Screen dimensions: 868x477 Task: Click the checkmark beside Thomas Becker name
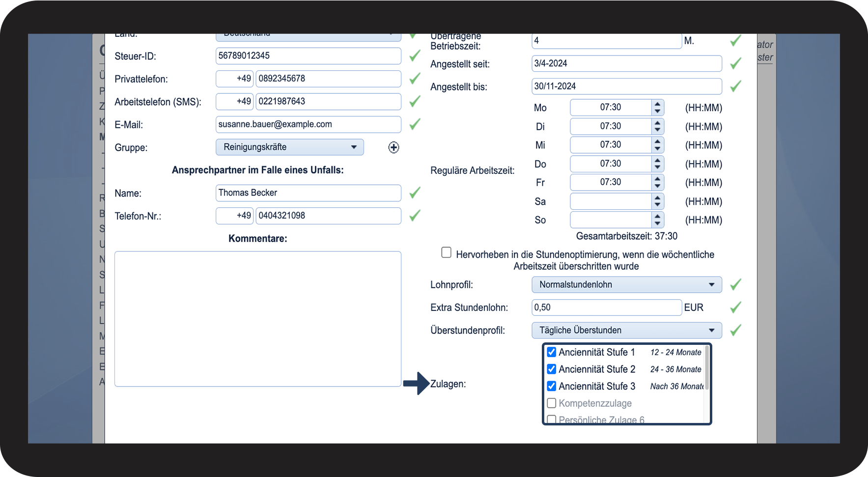(415, 193)
